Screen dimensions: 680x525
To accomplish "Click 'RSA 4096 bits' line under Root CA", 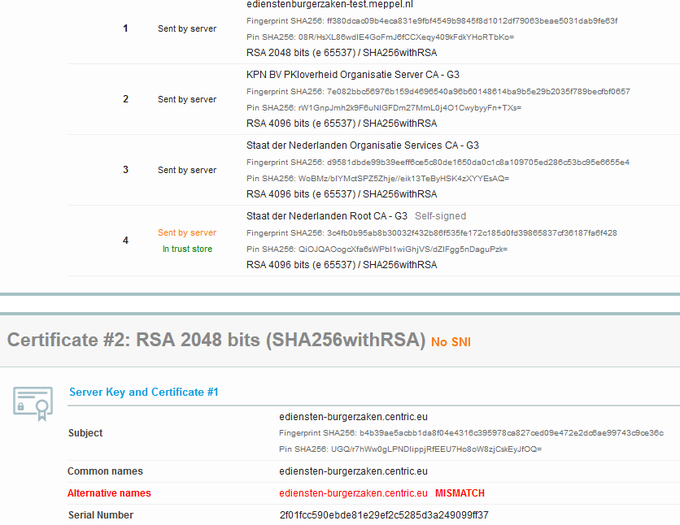I will 342,265.
